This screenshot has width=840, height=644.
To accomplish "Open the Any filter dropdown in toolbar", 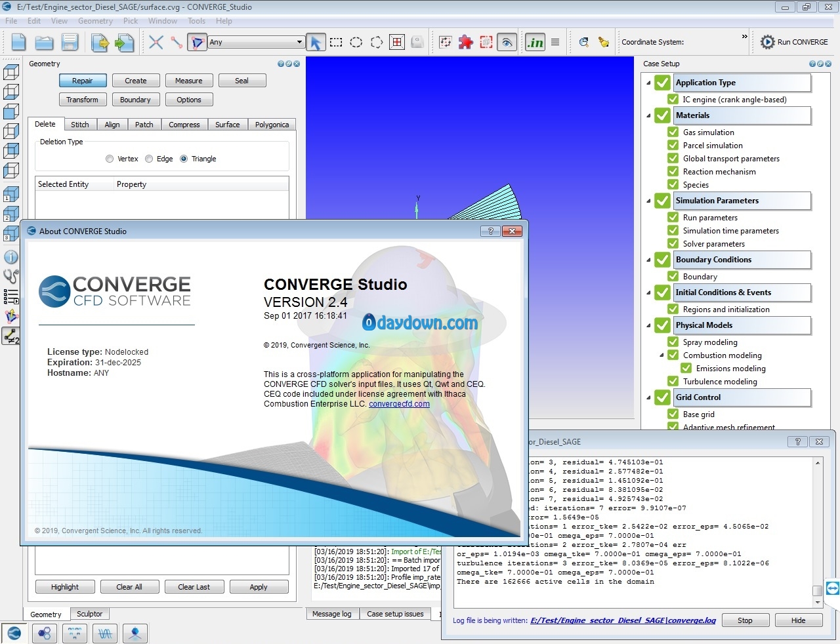I will click(256, 42).
